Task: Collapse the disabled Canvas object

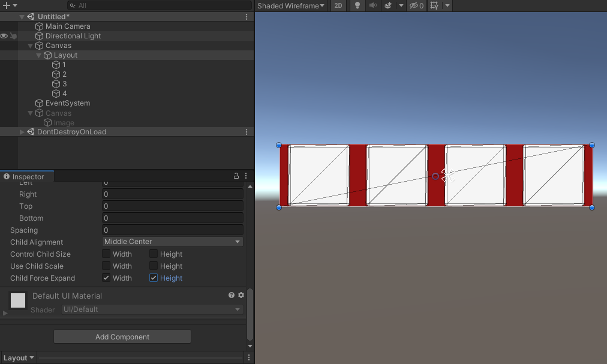Action: (30, 113)
